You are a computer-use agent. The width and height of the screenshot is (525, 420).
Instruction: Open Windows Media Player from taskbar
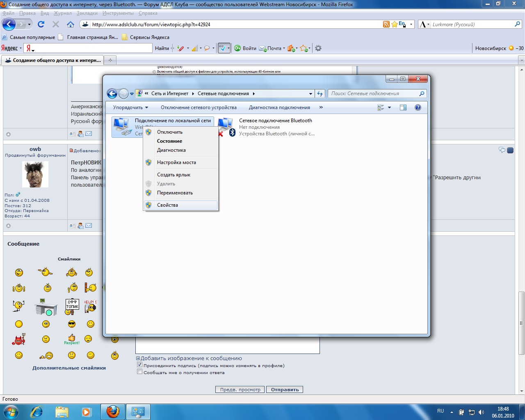point(87,412)
